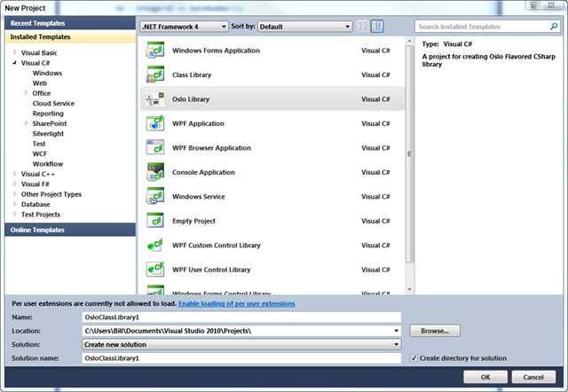Open the Online Templates section
568x392 pixels.
(x=70, y=230)
